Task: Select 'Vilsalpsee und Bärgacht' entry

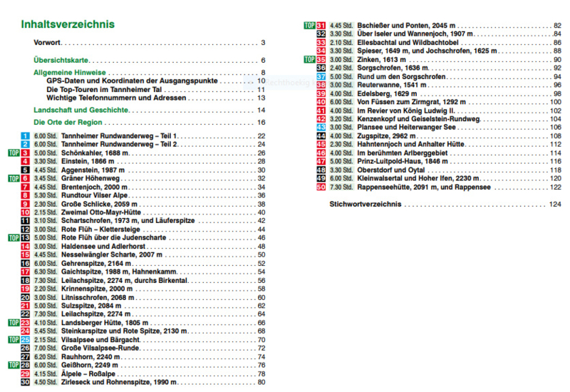Action: click(100, 340)
